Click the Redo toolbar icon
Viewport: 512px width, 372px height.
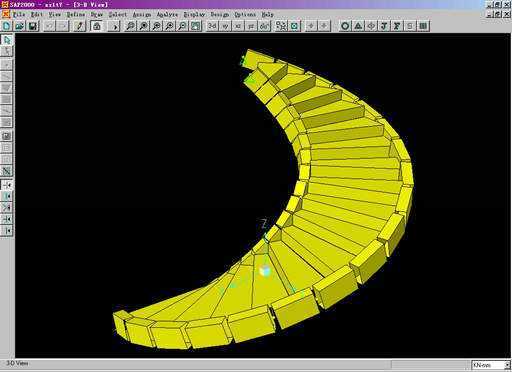click(63, 26)
